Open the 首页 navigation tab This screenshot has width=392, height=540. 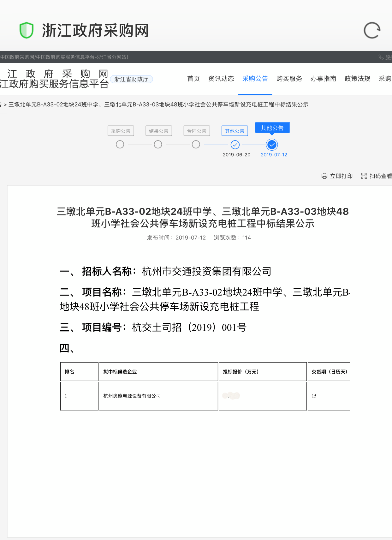tap(193, 79)
